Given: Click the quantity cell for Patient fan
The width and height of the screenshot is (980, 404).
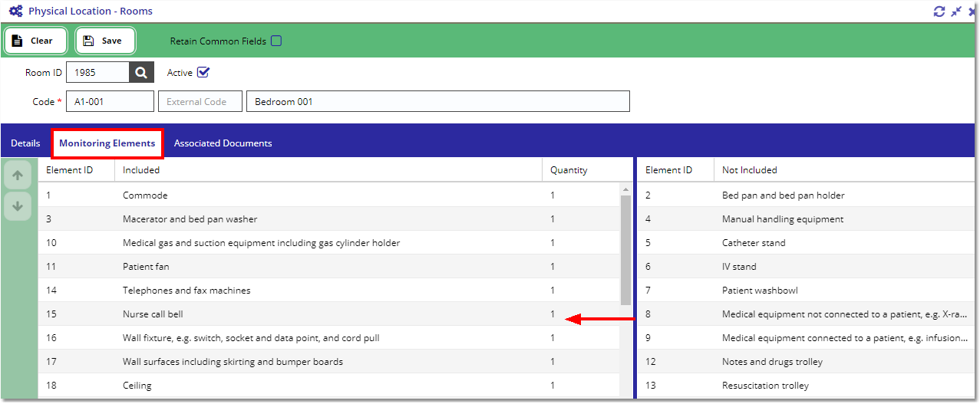Looking at the screenshot, I should [x=581, y=267].
